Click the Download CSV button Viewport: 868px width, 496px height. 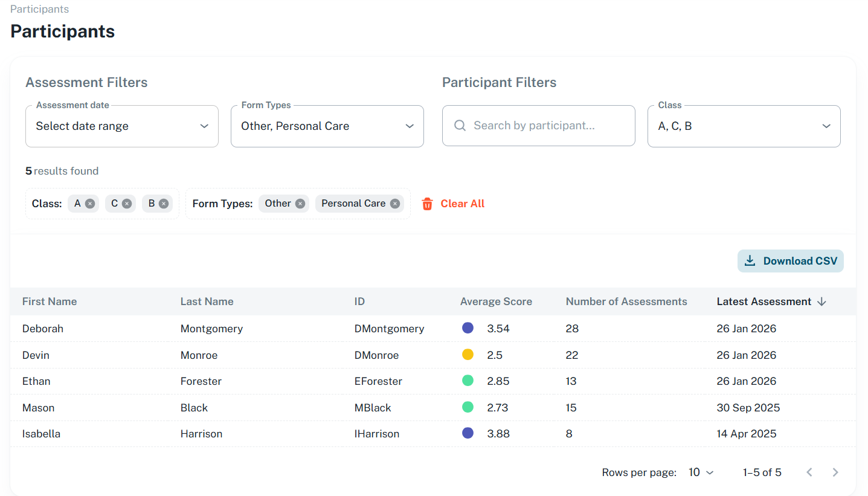[x=791, y=260]
